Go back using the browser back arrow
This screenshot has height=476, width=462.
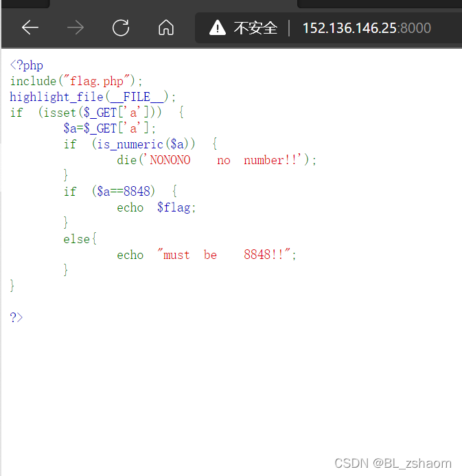tap(30, 27)
